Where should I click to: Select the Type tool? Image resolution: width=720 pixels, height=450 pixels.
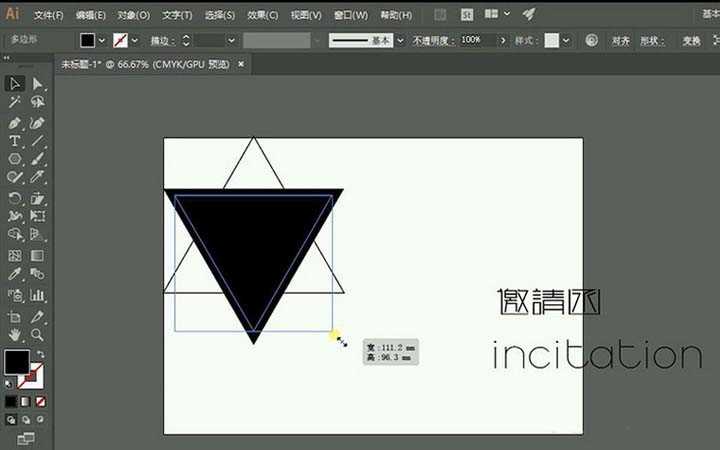pos(15,141)
